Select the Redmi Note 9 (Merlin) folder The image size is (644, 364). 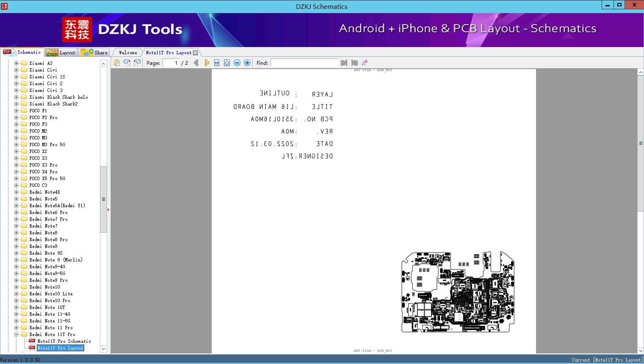(x=56, y=260)
